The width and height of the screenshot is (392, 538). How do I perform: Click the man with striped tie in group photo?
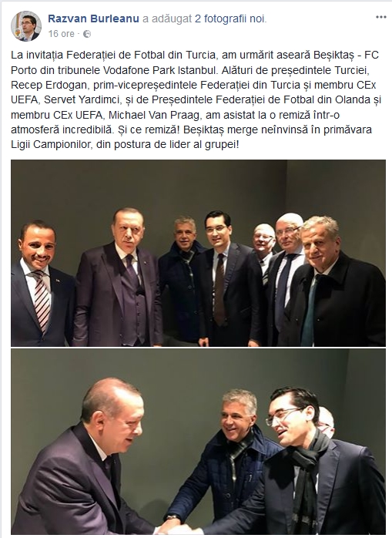(40, 283)
